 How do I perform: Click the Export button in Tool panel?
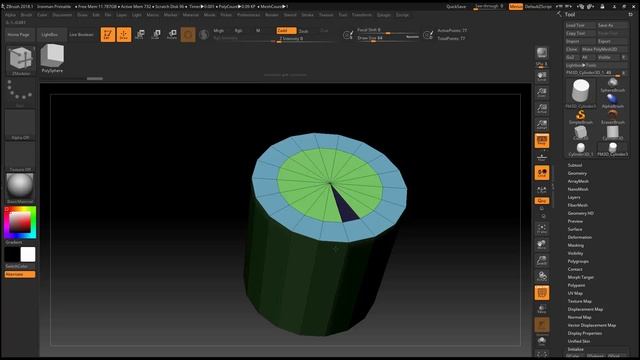pos(612,41)
